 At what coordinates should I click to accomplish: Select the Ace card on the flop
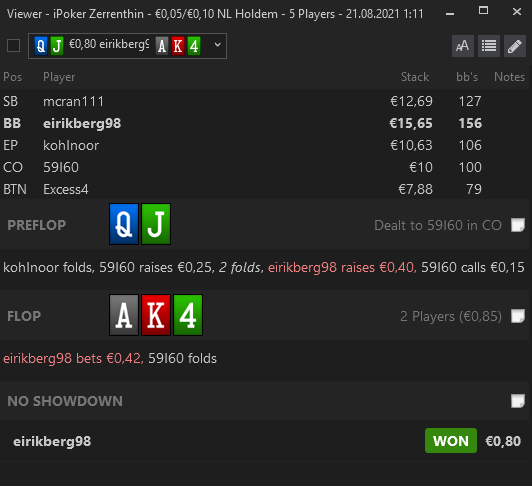[124, 315]
